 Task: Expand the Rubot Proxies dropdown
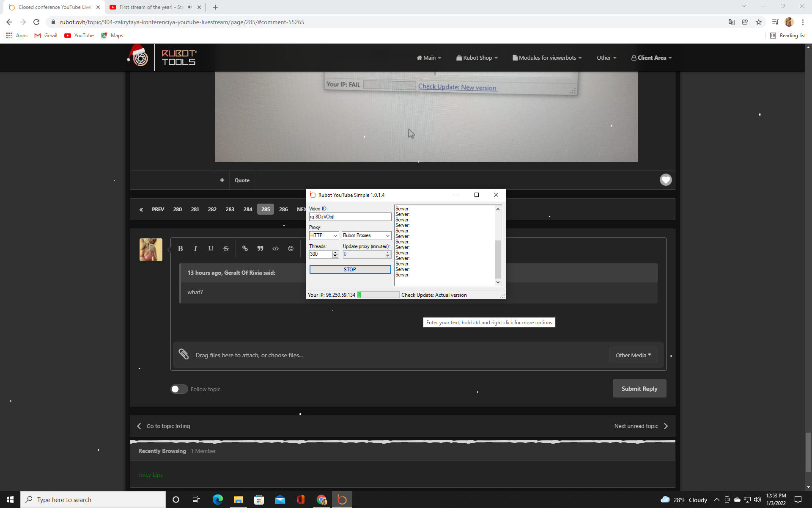[x=366, y=235]
